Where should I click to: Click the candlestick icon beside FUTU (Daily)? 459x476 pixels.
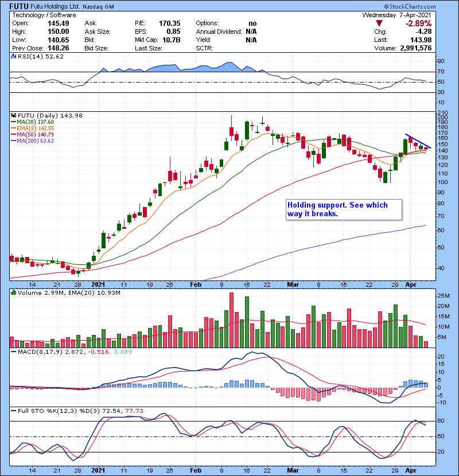point(13,116)
